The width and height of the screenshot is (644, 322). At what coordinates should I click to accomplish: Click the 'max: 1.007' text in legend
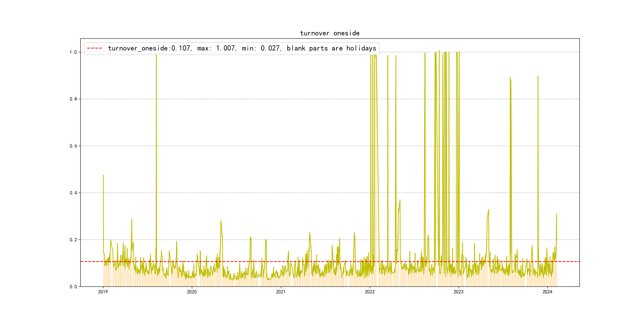(216, 48)
